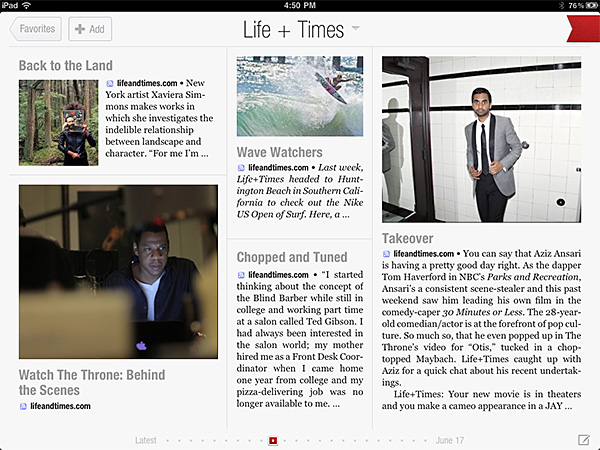
Task: Open the Life + Times title dropdown arrow
Action: (355, 28)
